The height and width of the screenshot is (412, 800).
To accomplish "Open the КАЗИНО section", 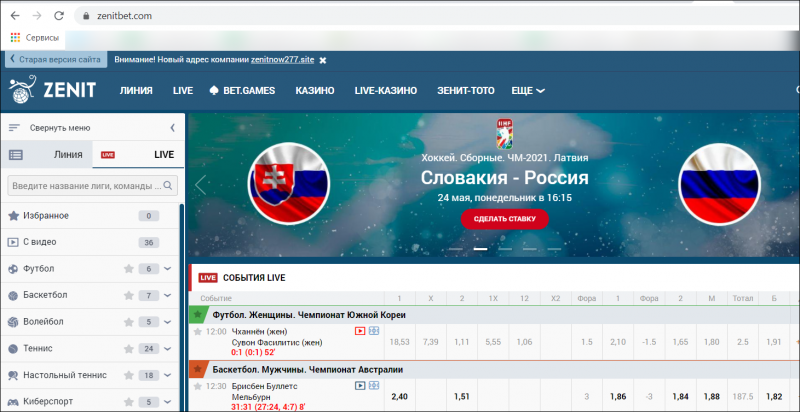I will pyautogui.click(x=315, y=91).
